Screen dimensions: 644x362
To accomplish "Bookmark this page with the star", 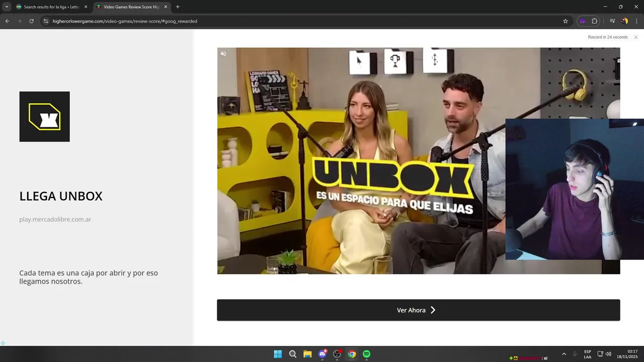I will point(566,21).
